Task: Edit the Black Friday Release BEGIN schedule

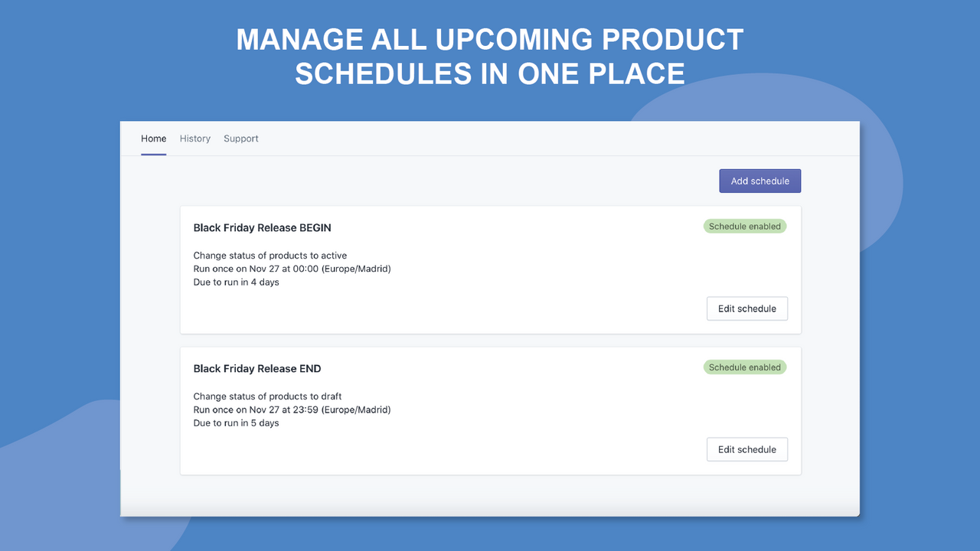Action: [x=746, y=308]
